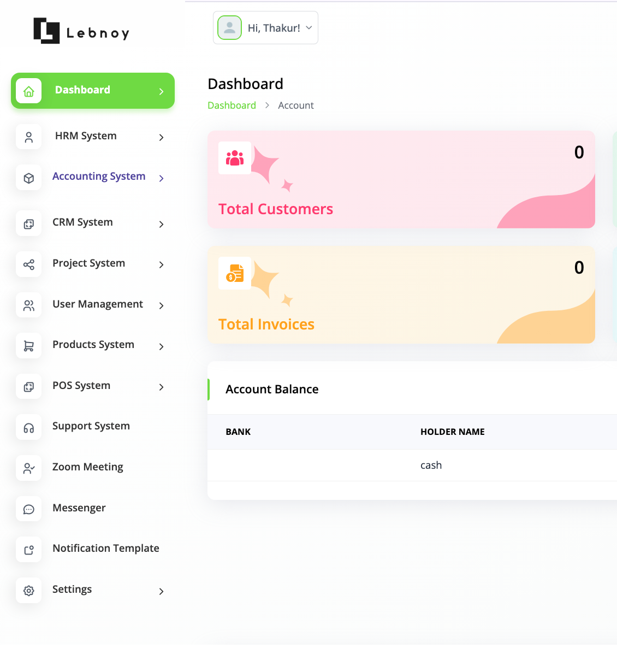Click the Project System share icon
617x672 pixels.
tap(29, 264)
